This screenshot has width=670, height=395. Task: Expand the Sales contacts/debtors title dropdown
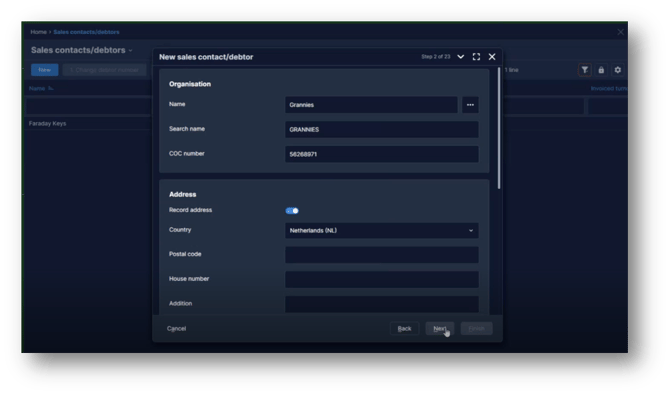(x=130, y=50)
